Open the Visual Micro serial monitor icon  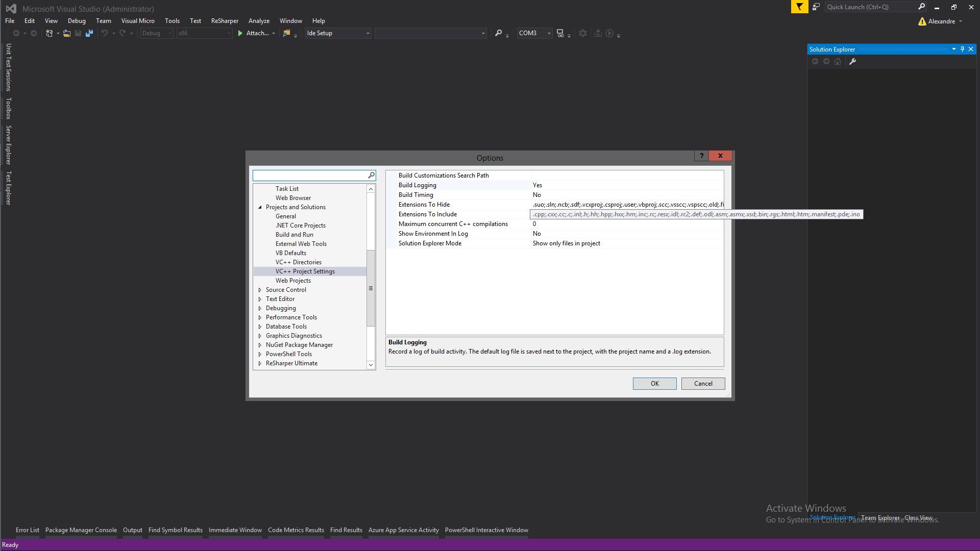(559, 33)
